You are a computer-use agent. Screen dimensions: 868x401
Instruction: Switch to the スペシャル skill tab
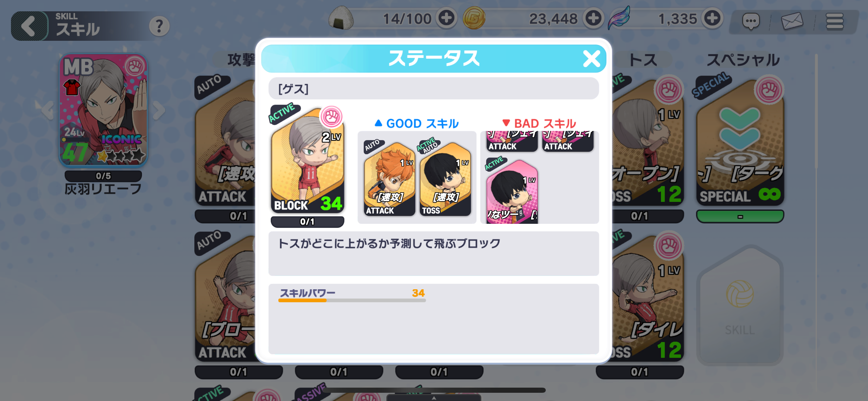point(743,60)
